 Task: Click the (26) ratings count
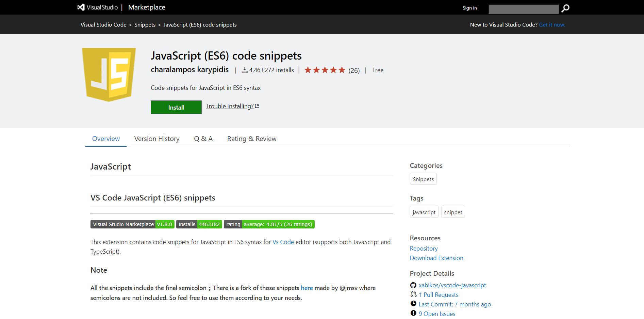354,70
